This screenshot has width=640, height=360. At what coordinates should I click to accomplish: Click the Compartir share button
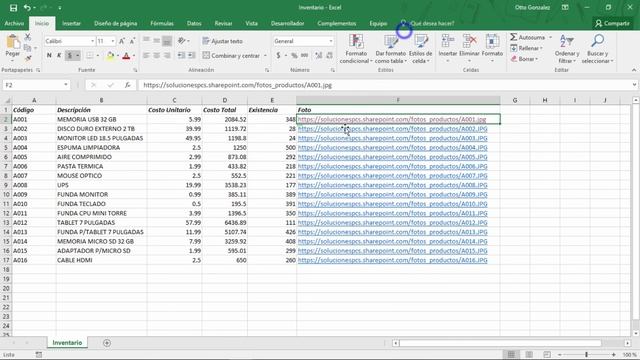[612, 23]
